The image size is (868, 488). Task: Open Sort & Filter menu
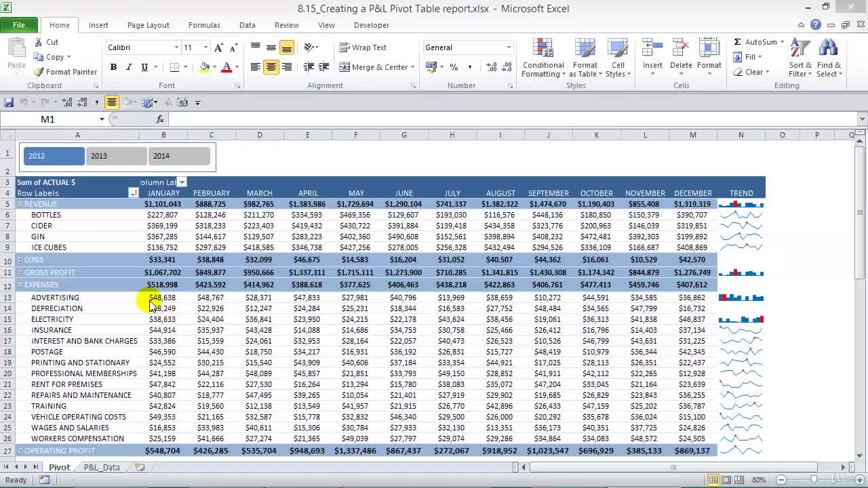click(800, 58)
